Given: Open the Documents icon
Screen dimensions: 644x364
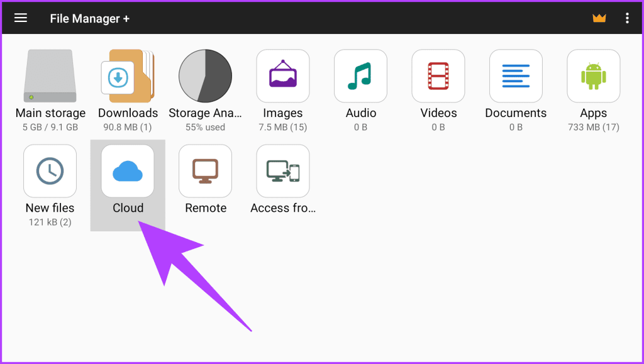Looking at the screenshot, I should (516, 76).
